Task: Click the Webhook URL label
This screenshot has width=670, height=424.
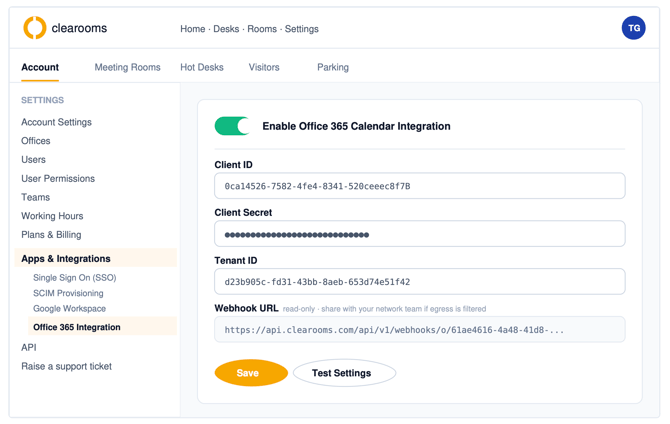Action: point(246,308)
